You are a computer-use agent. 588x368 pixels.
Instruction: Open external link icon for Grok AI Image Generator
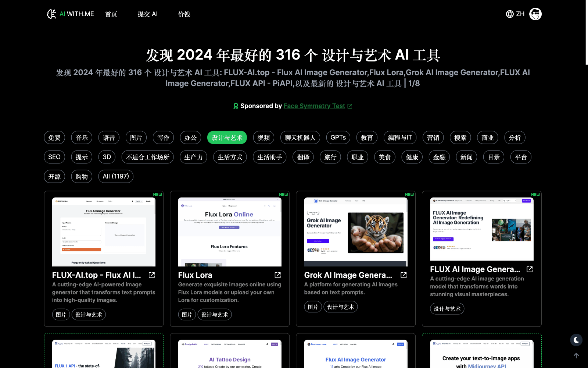[404, 275]
